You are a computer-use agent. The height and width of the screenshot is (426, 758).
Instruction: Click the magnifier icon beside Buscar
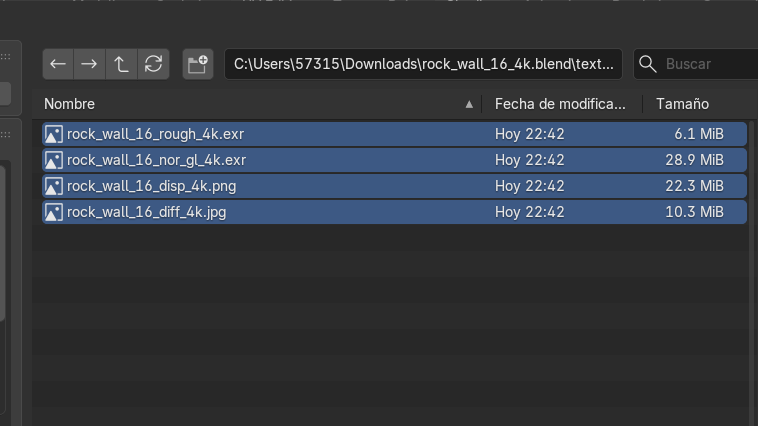(x=648, y=64)
